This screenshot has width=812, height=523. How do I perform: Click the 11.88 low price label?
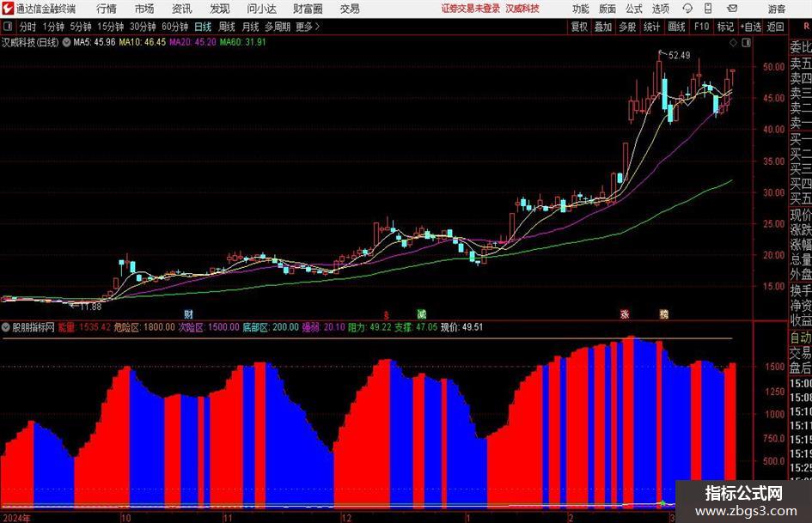[91, 307]
